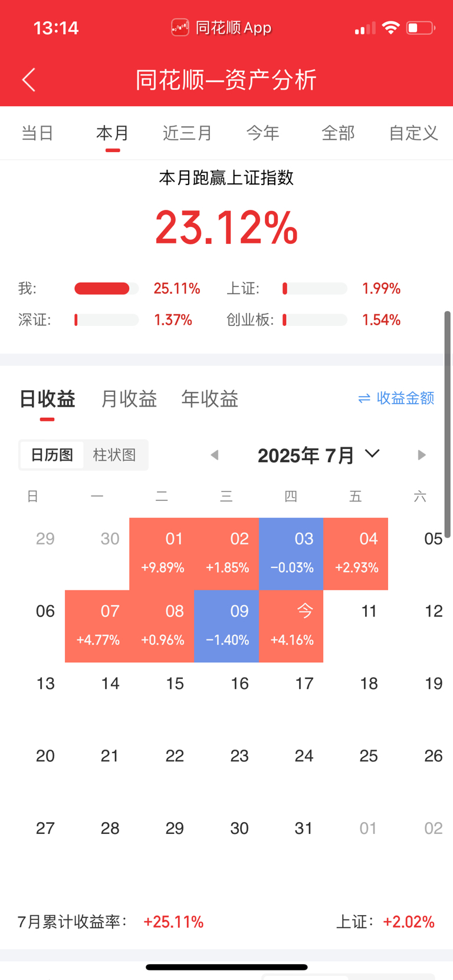Image resolution: width=453 pixels, height=980 pixels.
Task: Tap calendar date 15
Action: pos(175,684)
